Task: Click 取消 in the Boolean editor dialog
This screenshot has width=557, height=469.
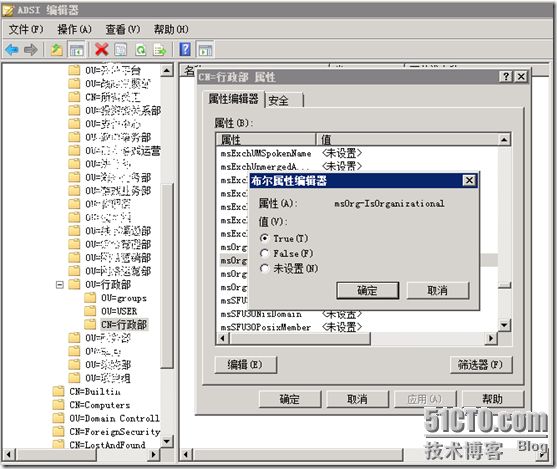Action: click(x=437, y=290)
